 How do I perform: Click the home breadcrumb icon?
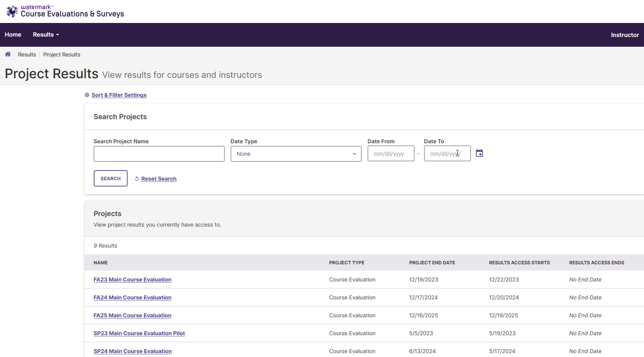click(8, 54)
